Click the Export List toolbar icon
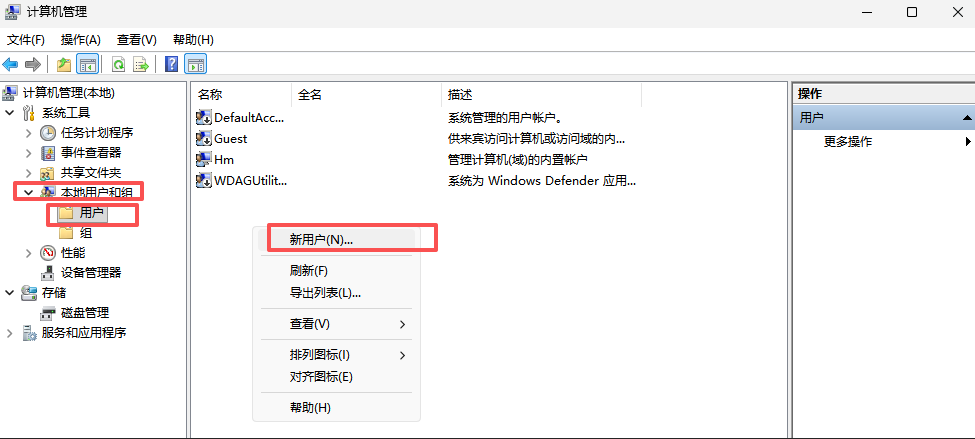 [x=141, y=65]
